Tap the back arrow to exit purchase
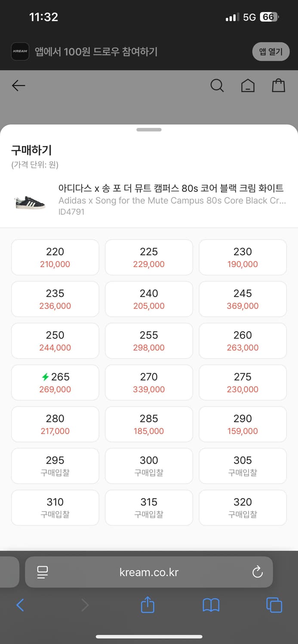298x644 pixels. [x=18, y=85]
